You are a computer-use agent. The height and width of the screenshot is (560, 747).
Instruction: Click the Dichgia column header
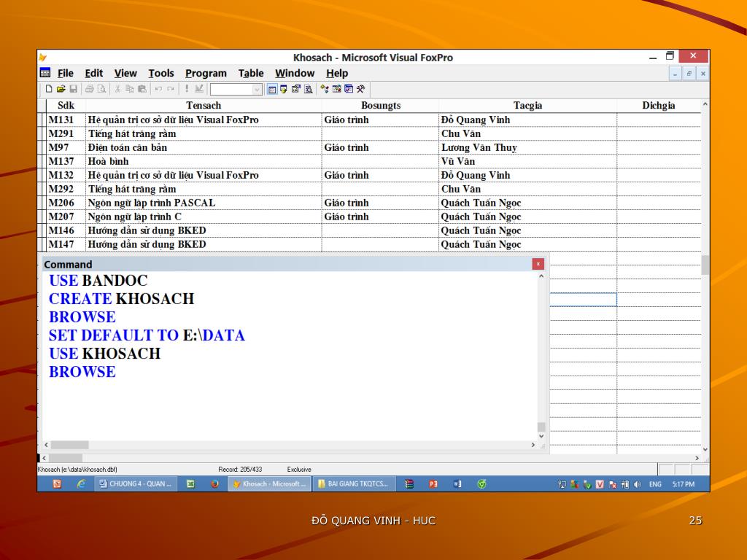(x=659, y=106)
